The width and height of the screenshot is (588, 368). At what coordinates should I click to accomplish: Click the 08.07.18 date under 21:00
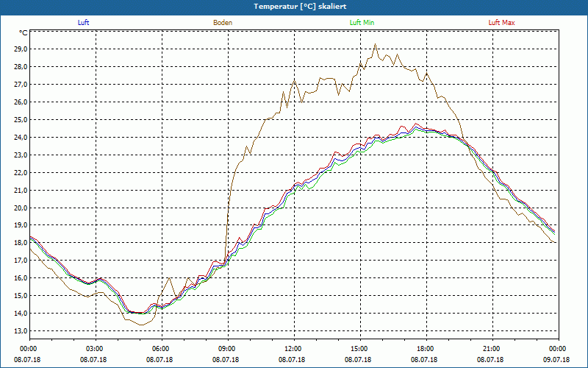tap(490, 359)
